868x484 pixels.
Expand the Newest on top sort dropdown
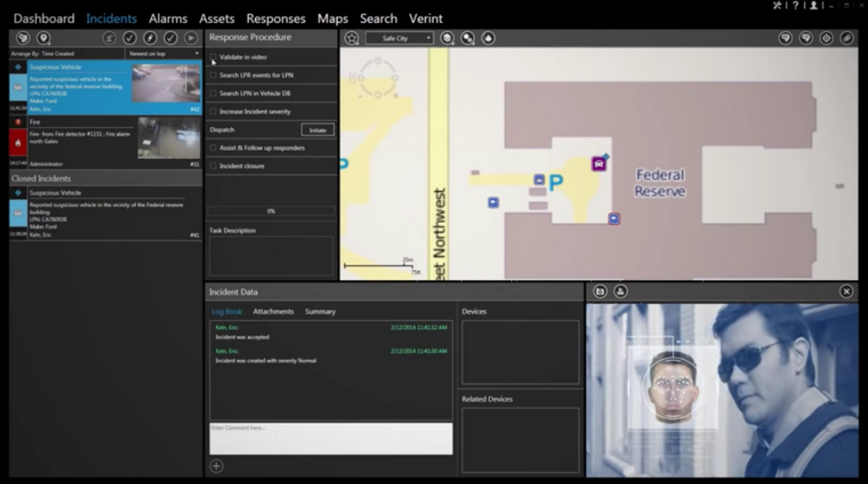click(x=163, y=54)
